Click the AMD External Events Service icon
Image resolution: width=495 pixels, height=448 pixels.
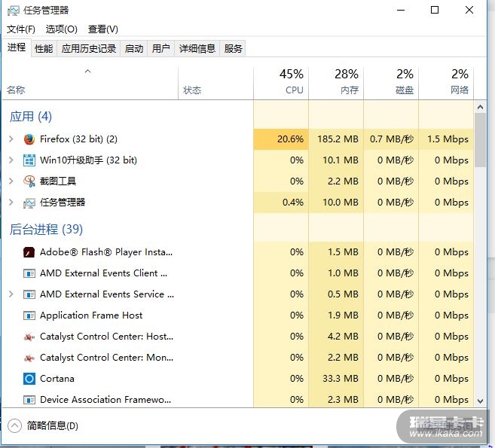point(29,294)
